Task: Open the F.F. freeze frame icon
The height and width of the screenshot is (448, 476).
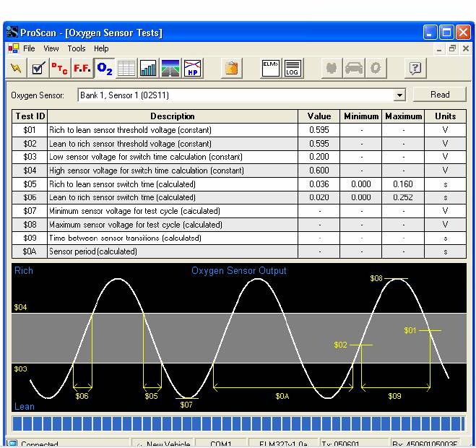Action: pyautogui.click(x=82, y=69)
